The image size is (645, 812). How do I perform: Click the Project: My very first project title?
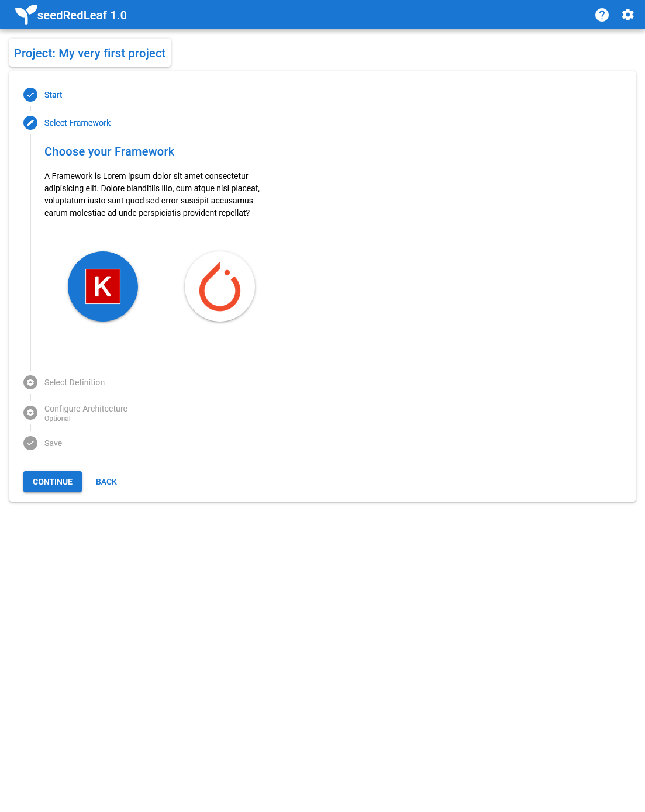(x=90, y=53)
